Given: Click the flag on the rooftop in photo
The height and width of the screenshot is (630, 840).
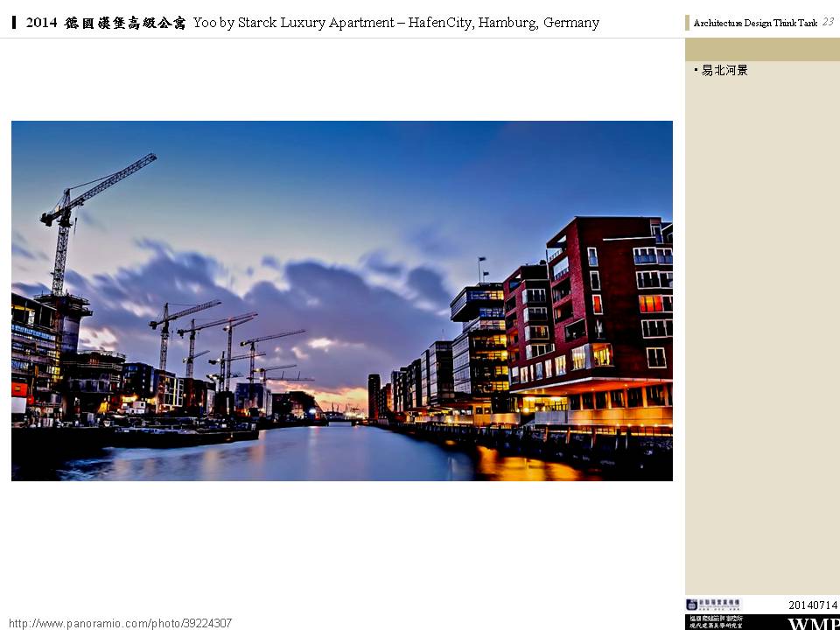Looking at the screenshot, I should (x=481, y=262).
